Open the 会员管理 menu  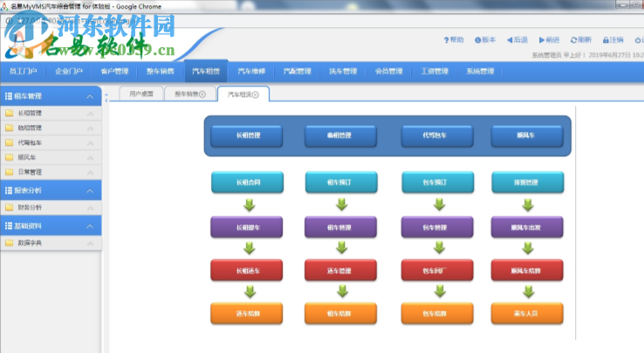pos(388,71)
